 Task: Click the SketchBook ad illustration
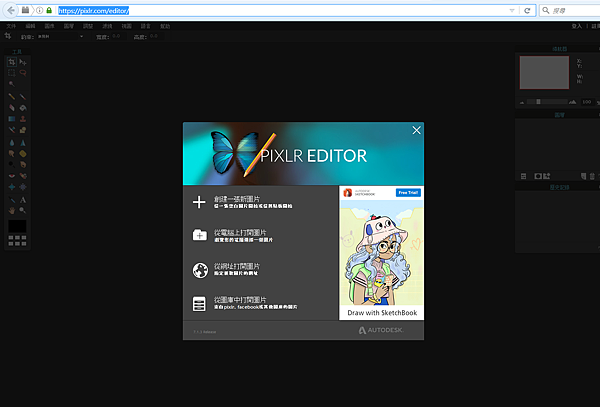coord(382,252)
